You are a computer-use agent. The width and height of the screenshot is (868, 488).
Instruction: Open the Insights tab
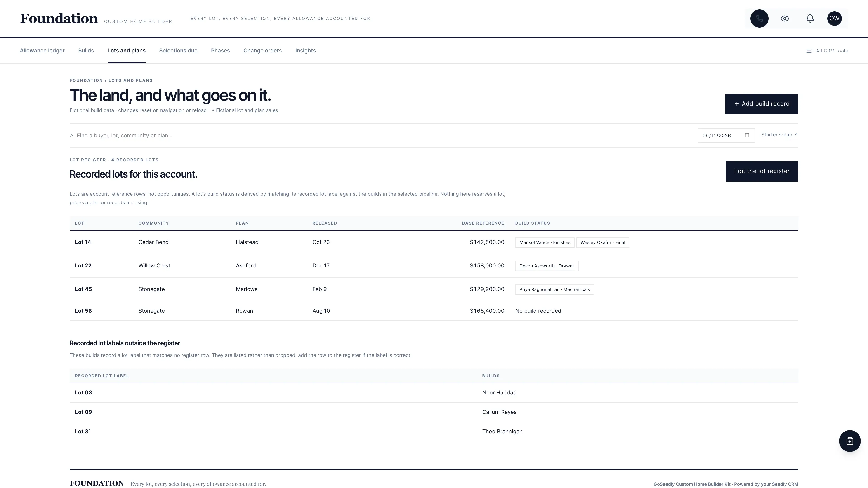tap(305, 51)
